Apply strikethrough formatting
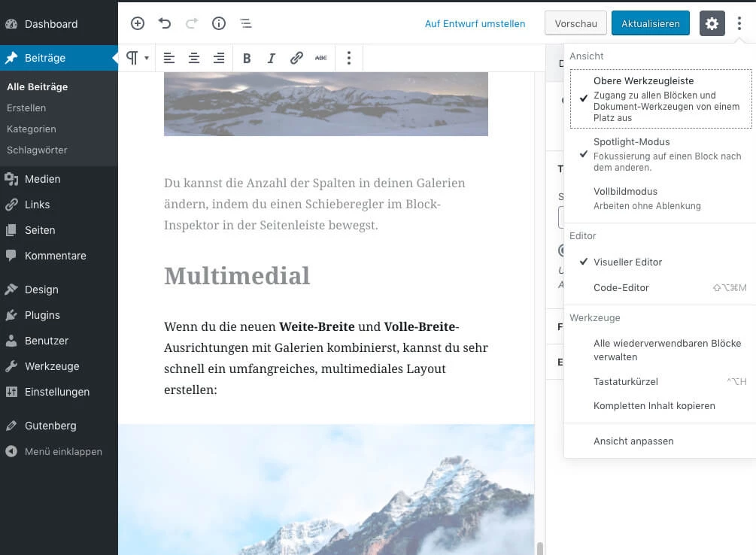This screenshot has height=555, width=756. [321, 58]
